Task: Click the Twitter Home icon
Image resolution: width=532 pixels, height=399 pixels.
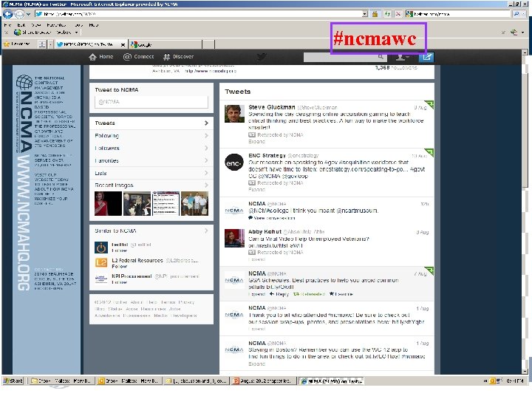Action: coord(92,57)
